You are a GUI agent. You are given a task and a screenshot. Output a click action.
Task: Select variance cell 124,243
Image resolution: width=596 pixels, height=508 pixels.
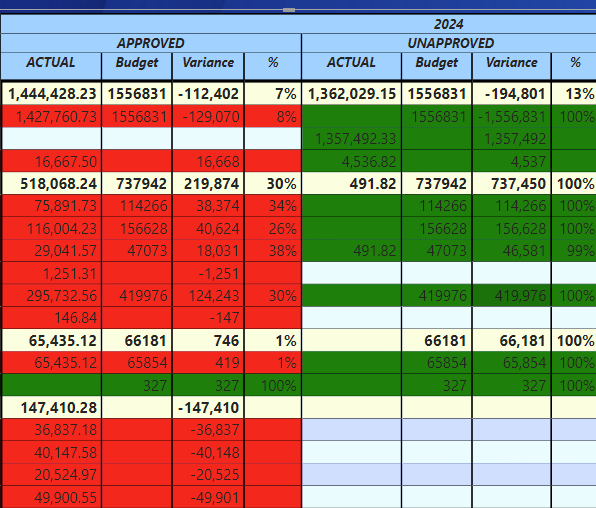208,295
